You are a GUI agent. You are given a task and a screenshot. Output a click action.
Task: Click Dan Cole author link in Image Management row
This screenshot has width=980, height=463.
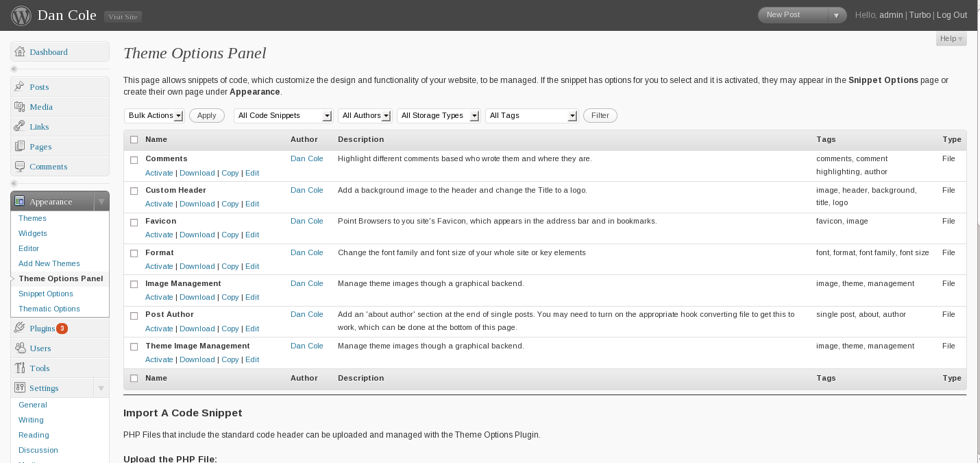pos(307,283)
